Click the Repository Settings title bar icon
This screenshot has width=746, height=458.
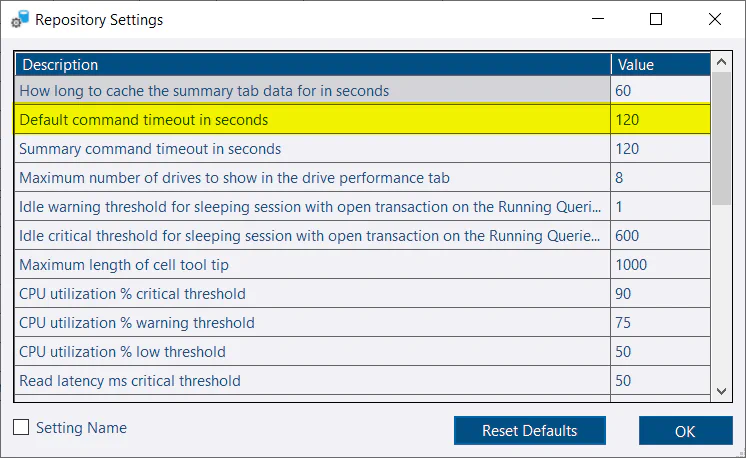pyautogui.click(x=19, y=19)
